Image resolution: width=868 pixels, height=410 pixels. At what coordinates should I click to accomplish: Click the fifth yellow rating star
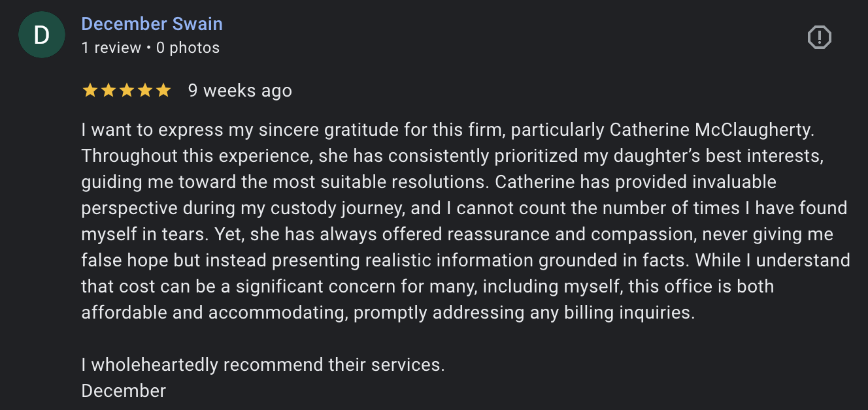click(x=163, y=91)
